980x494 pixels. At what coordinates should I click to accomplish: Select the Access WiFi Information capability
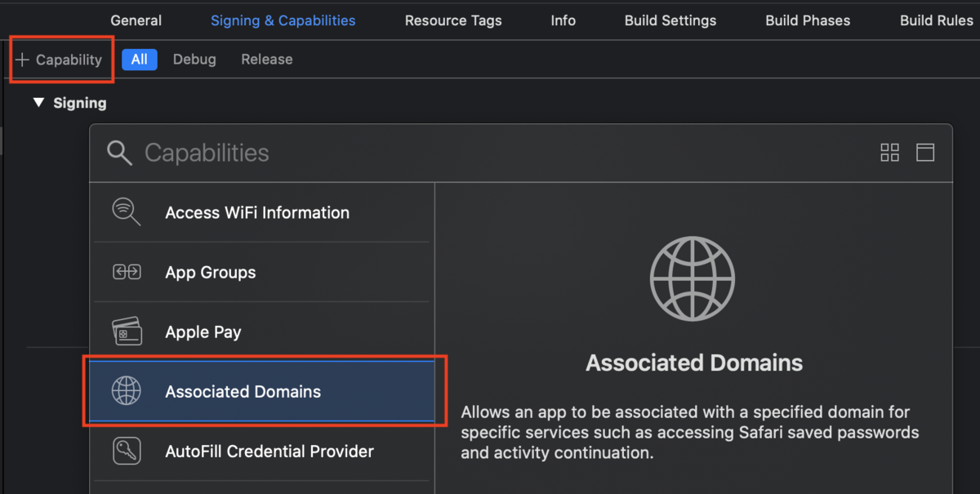[261, 212]
